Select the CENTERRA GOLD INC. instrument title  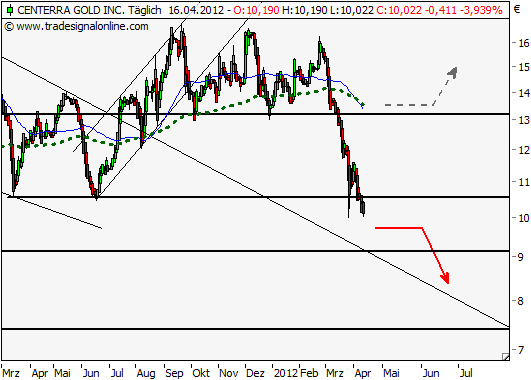(x=72, y=10)
